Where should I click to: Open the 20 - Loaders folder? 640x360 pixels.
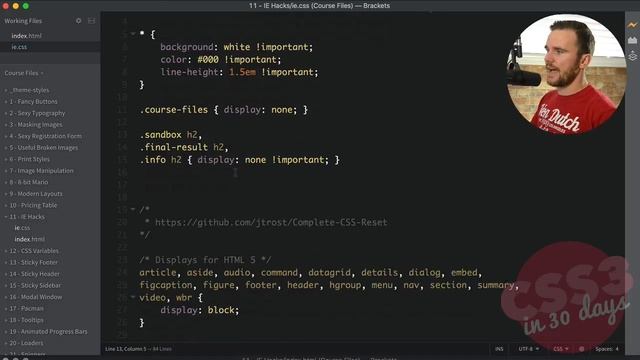pyautogui.click(x=26, y=343)
